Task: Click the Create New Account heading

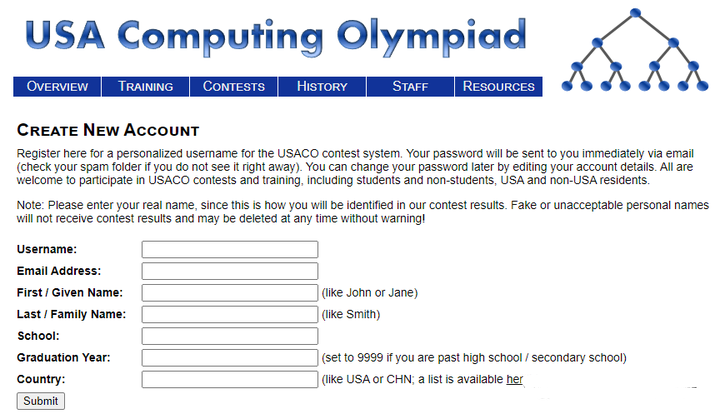Action: 108,131
